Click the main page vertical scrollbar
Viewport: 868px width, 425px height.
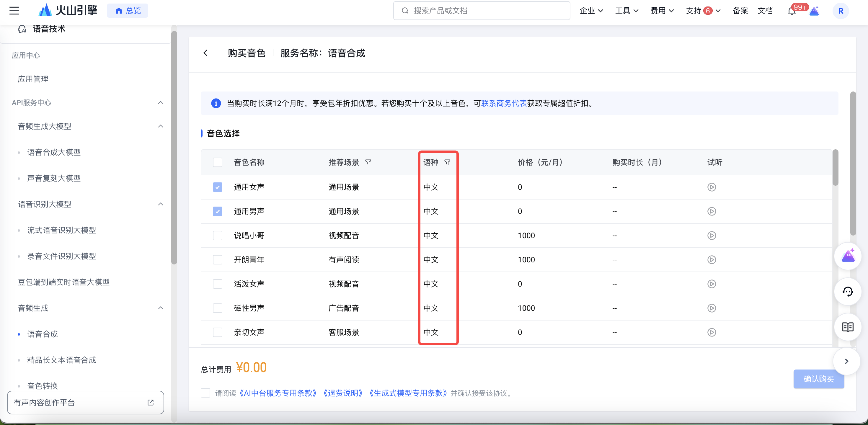click(853, 163)
